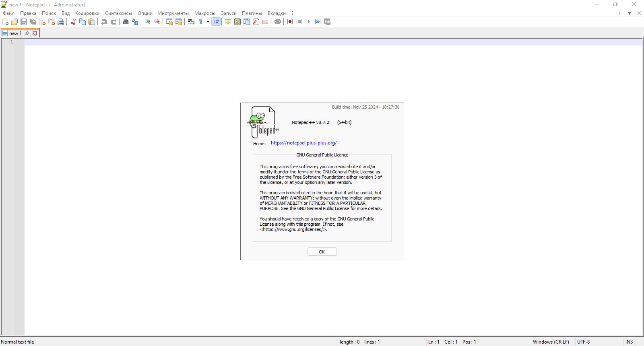
Task: Click the New file toolbar icon
Action: coord(5,22)
